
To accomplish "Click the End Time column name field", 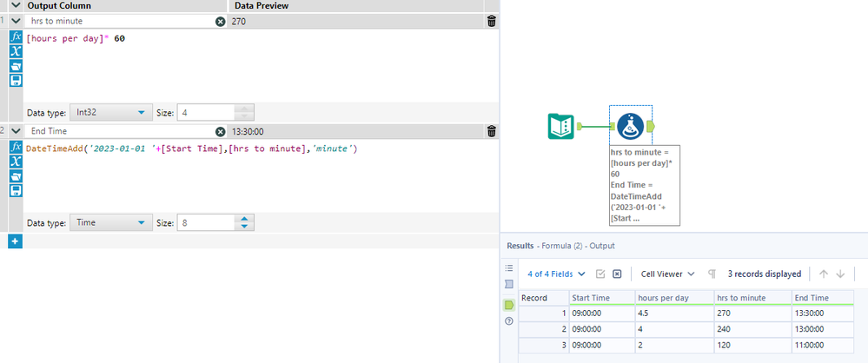I will click(120, 132).
